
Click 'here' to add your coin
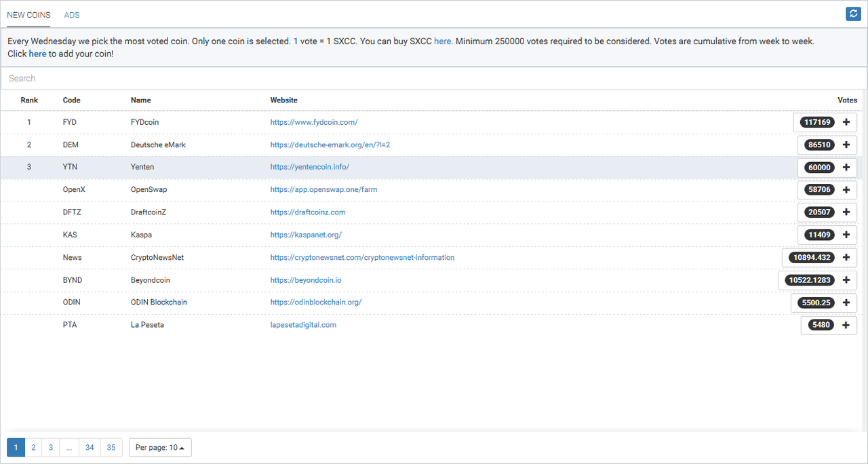click(37, 54)
